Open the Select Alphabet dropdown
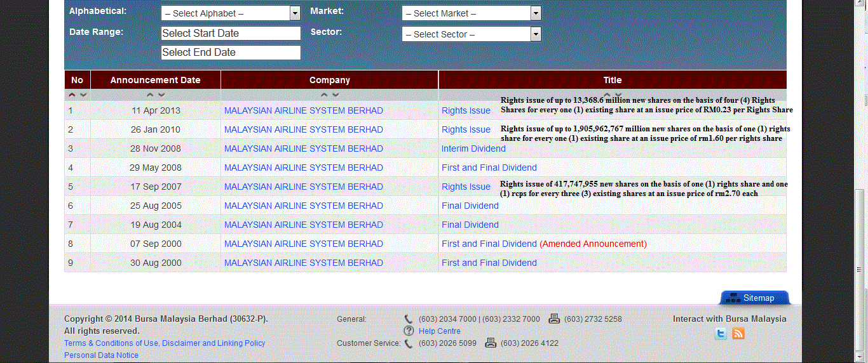Image resolution: width=868 pixels, height=363 pixels. point(230,13)
